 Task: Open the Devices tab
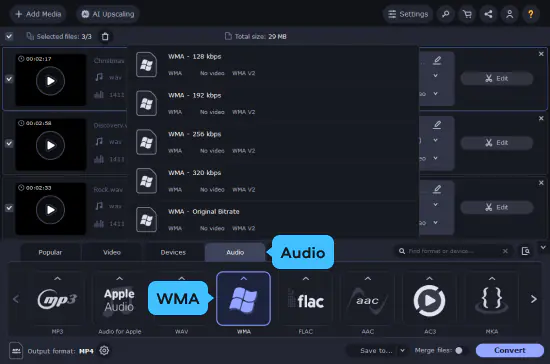click(x=173, y=252)
